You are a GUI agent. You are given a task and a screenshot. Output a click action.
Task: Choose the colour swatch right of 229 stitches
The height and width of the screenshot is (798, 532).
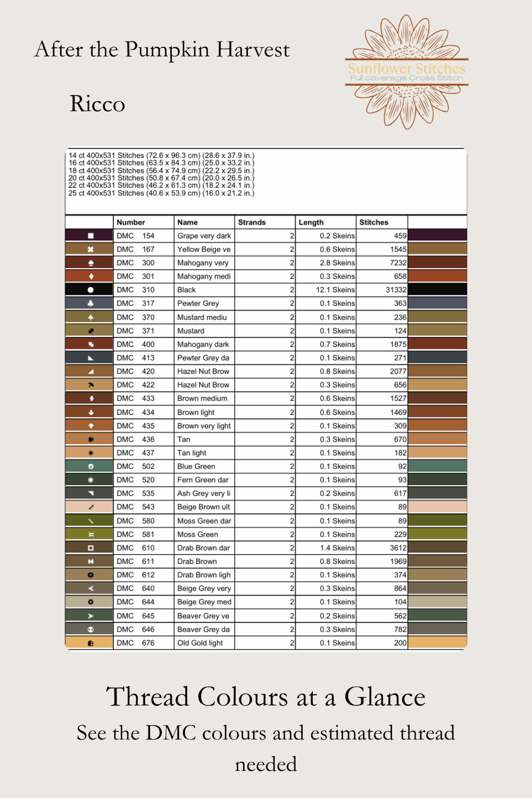click(437, 534)
